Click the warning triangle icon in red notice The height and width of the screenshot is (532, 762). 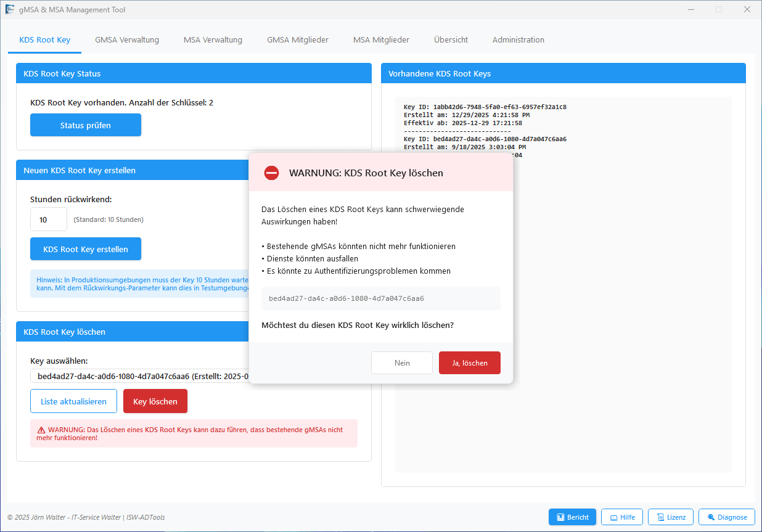point(41,430)
